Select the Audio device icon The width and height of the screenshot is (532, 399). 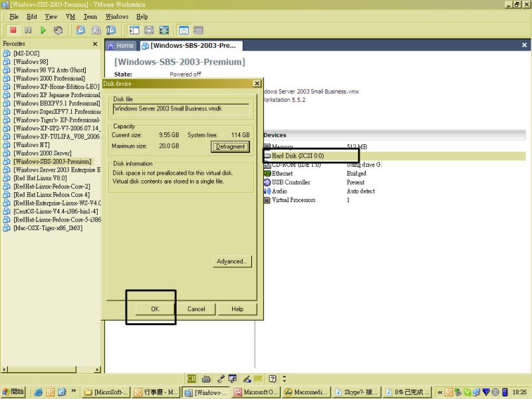267,191
